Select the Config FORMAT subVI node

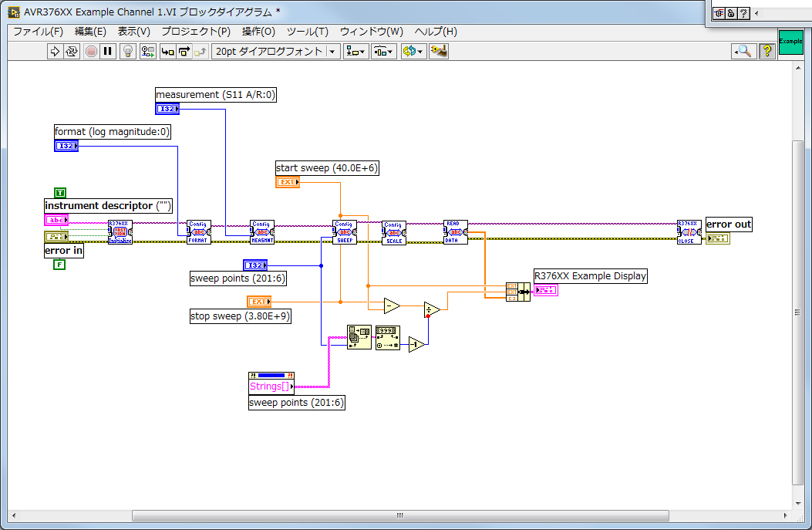tap(199, 232)
